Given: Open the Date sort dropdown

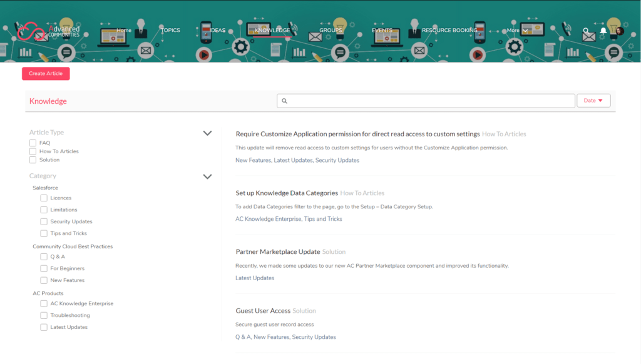Looking at the screenshot, I should click(593, 101).
